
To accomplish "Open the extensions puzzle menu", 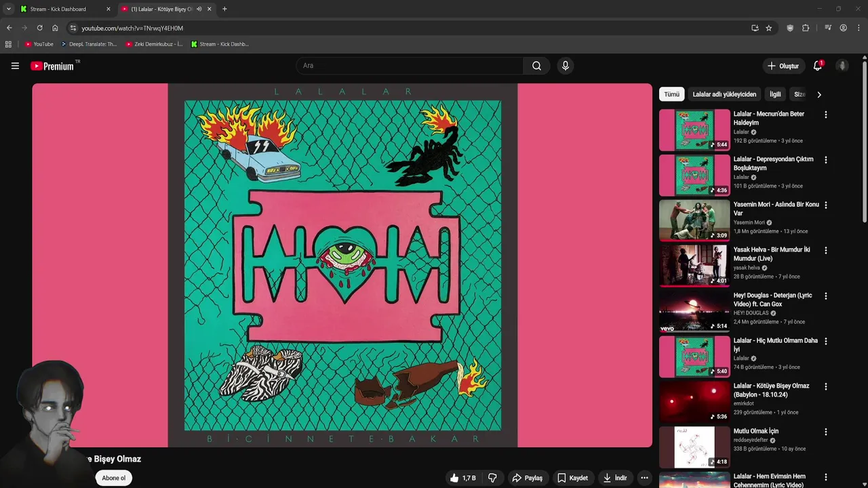I will [x=806, y=28].
